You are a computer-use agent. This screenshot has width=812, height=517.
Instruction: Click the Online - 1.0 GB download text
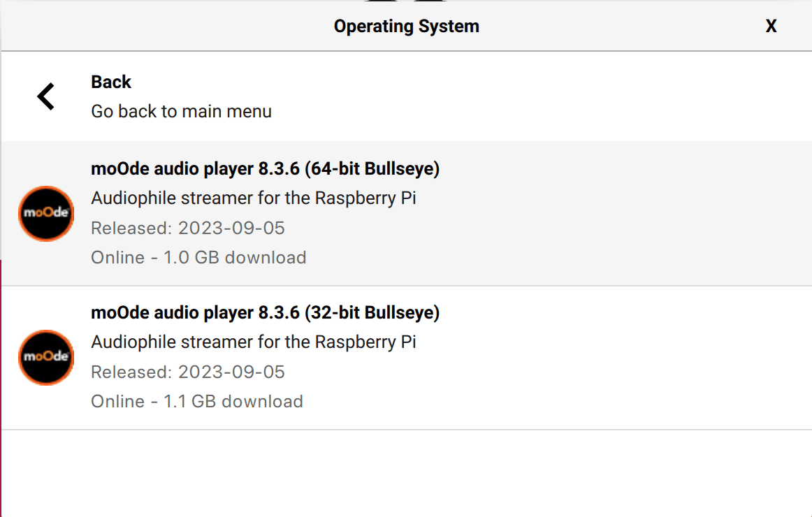(x=199, y=257)
